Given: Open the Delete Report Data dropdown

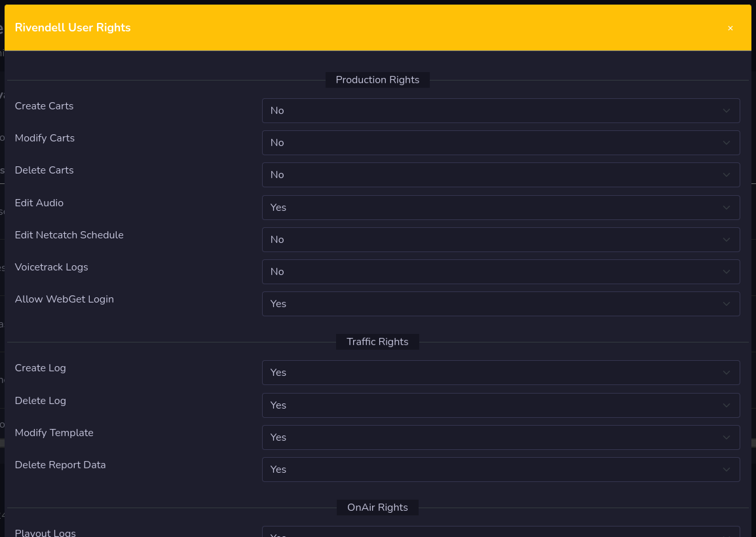Looking at the screenshot, I should click(501, 470).
